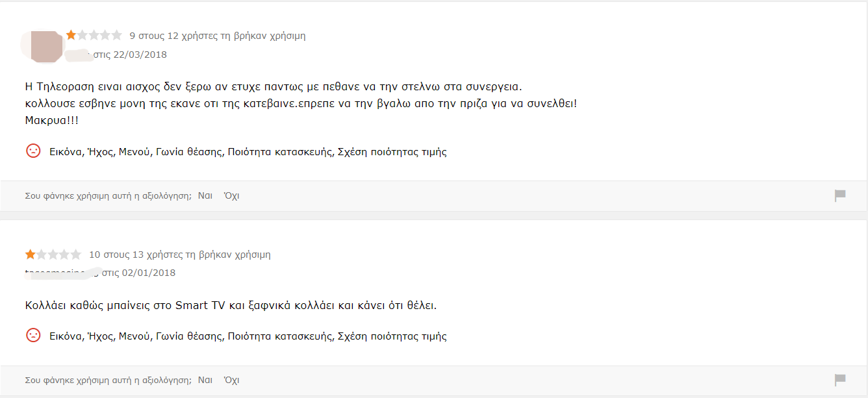Select the reviewer avatar picture
This screenshot has width=868, height=398.
pos(46,46)
